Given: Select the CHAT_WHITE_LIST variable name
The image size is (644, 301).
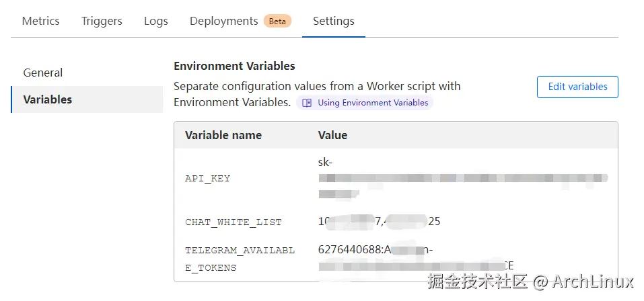Looking at the screenshot, I should [x=233, y=222].
